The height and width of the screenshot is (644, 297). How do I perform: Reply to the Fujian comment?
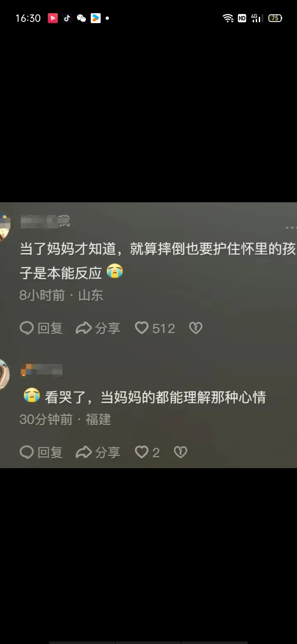(x=41, y=452)
